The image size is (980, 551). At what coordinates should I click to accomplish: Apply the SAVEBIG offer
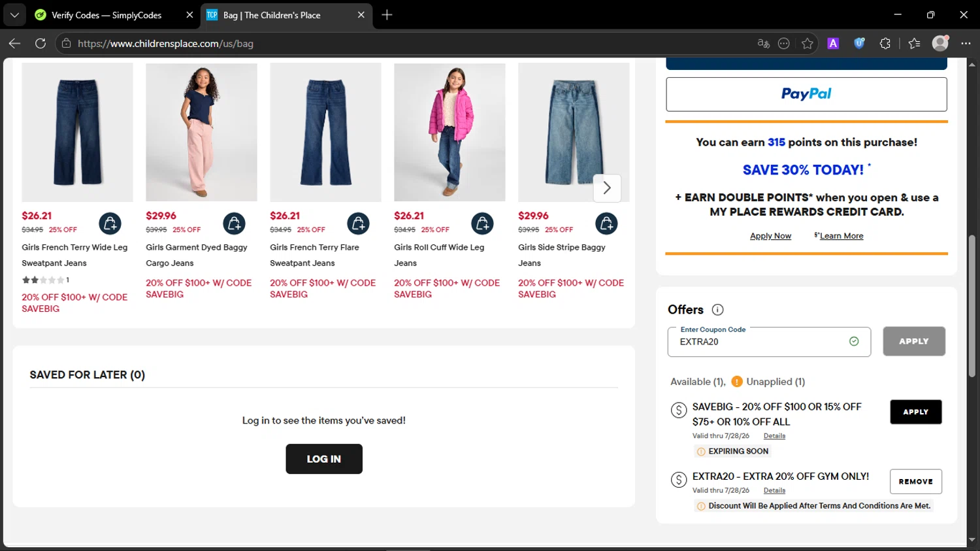915,412
